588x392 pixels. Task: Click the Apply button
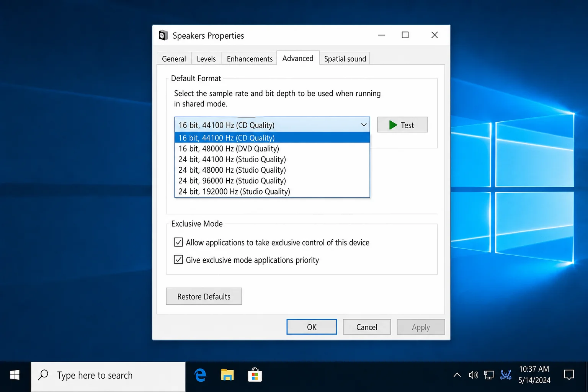pyautogui.click(x=421, y=327)
